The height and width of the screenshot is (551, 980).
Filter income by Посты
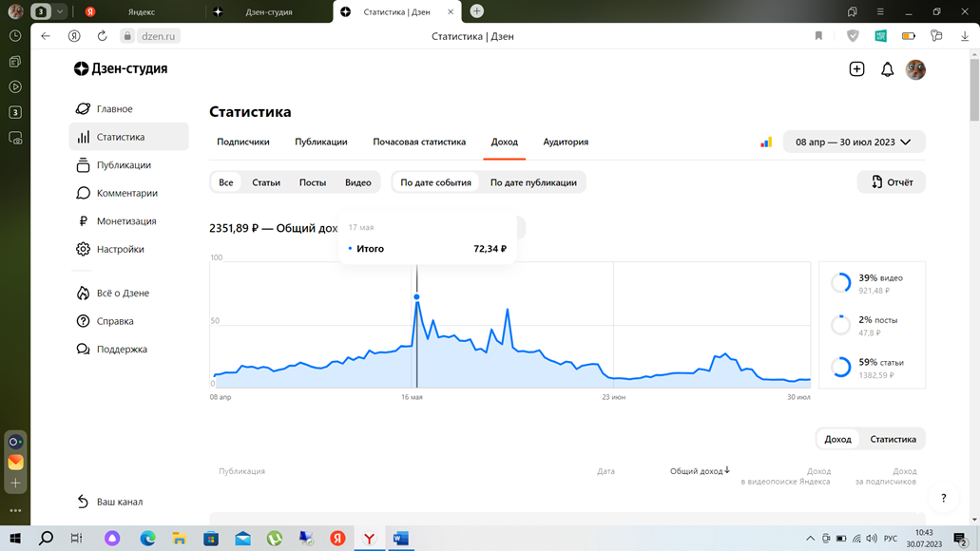[313, 182]
